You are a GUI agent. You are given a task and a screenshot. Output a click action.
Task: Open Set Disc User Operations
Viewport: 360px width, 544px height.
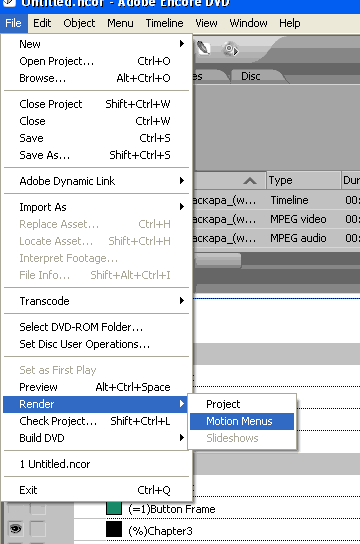[x=96, y=344]
